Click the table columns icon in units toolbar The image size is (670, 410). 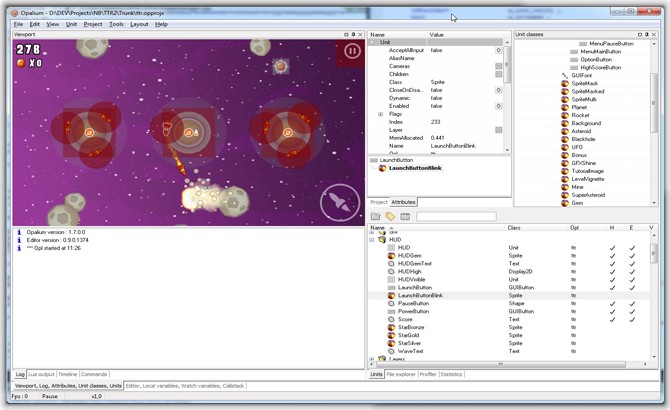[x=405, y=217]
